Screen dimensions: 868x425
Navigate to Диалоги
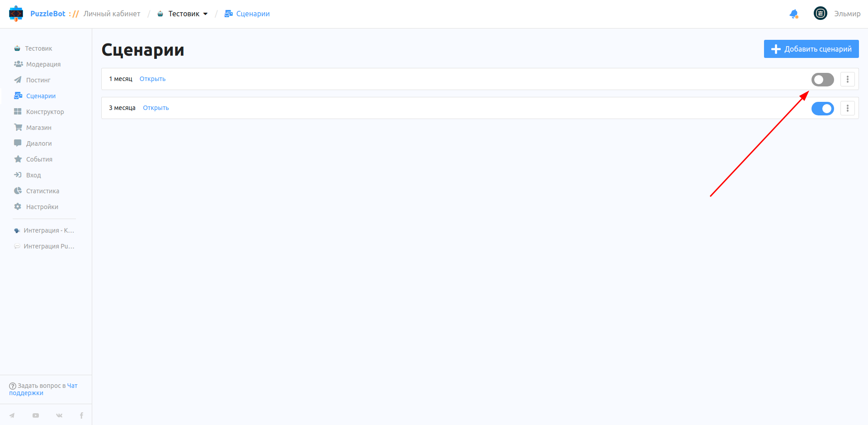tap(39, 143)
